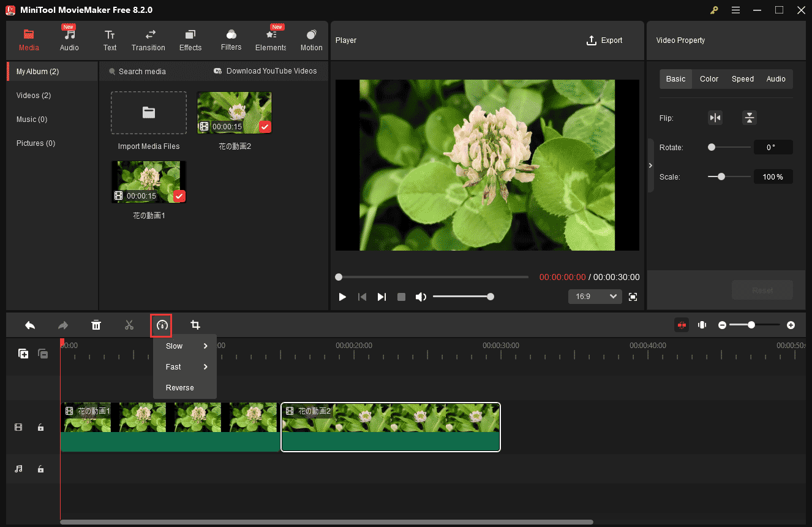Image resolution: width=812 pixels, height=527 pixels.
Task: Toggle timeline auto snap icon
Action: 681,325
